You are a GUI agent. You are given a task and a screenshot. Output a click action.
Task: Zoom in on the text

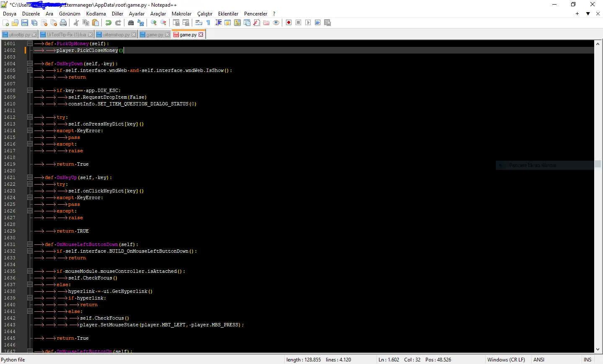(x=153, y=23)
